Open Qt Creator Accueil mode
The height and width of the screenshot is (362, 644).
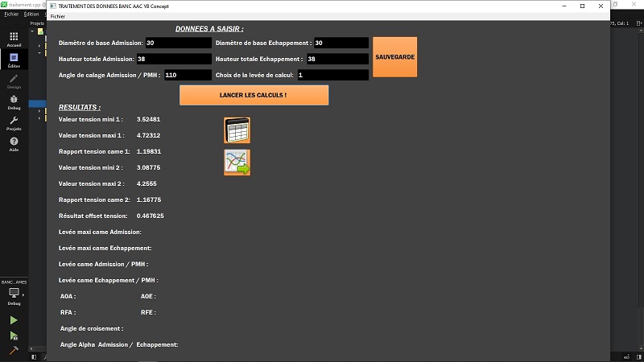point(14,39)
